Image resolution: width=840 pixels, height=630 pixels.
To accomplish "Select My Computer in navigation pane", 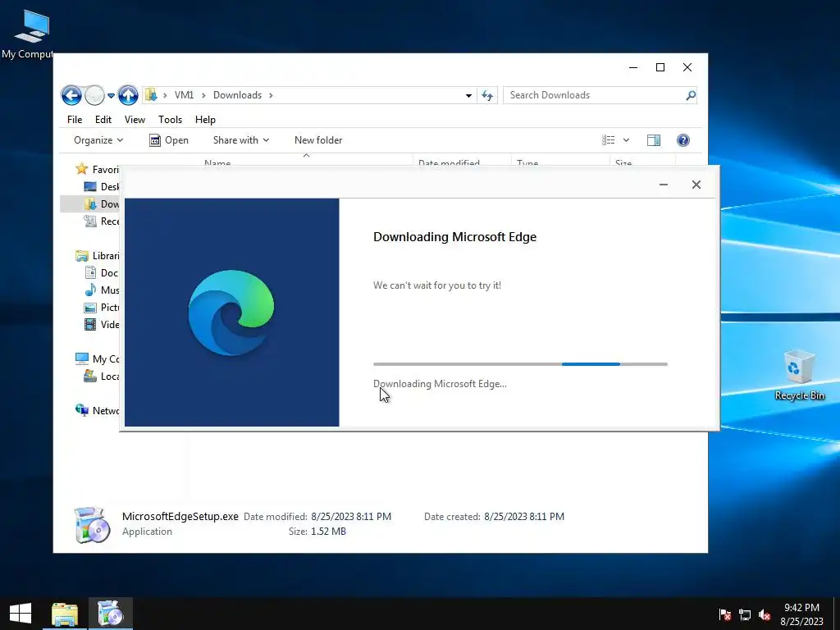I will [98, 359].
